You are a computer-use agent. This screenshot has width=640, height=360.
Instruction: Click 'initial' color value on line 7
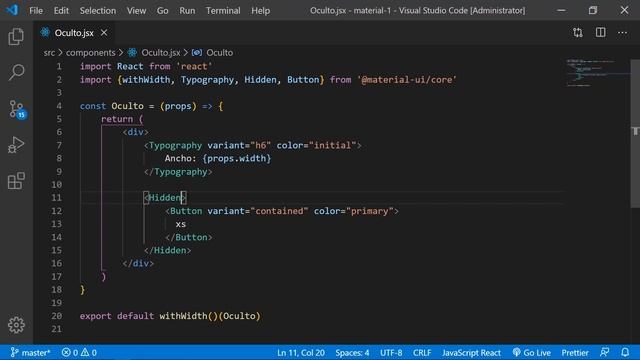coord(332,145)
